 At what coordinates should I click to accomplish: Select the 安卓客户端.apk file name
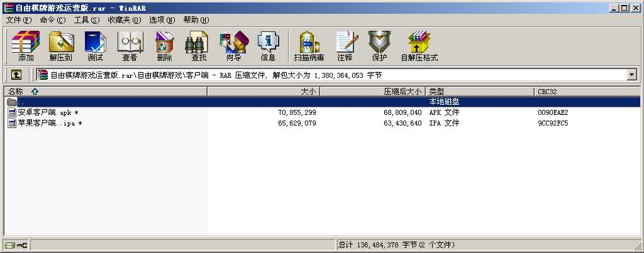[x=48, y=112]
